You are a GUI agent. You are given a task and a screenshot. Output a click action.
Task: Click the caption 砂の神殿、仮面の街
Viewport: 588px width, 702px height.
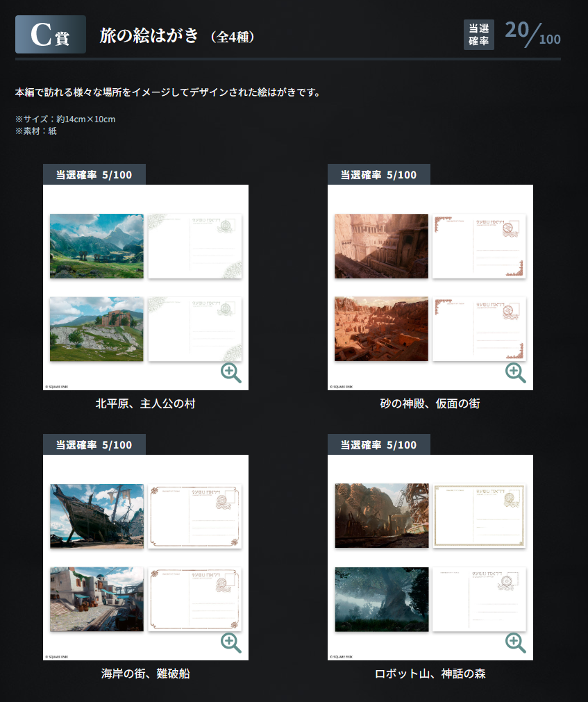(430, 404)
